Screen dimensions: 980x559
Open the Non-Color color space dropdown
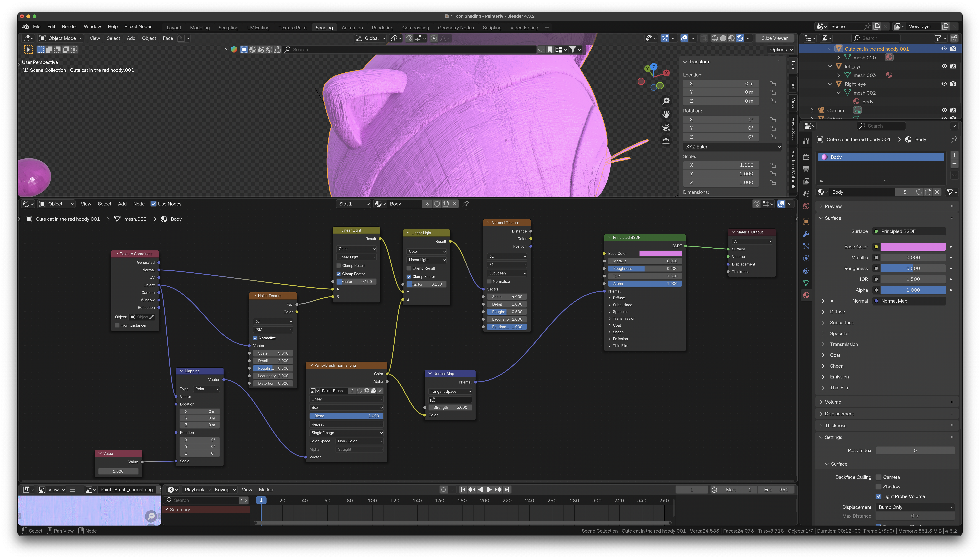[359, 441]
